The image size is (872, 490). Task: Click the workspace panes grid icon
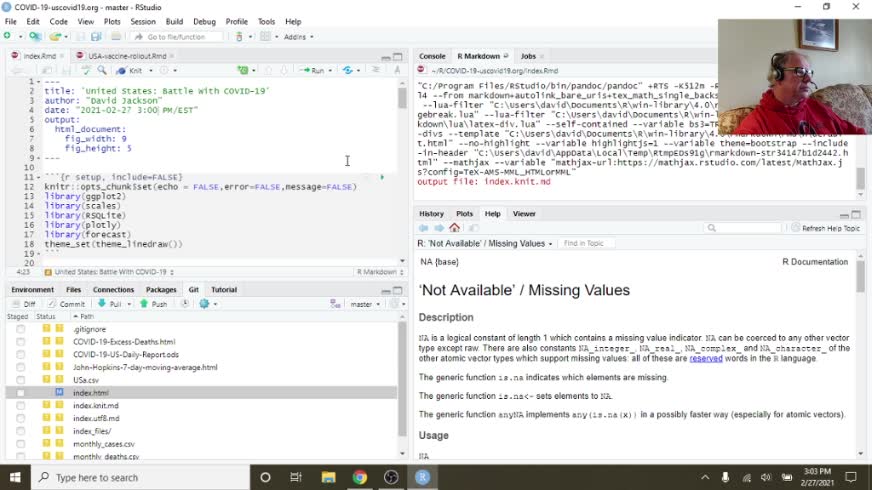[x=265, y=37]
